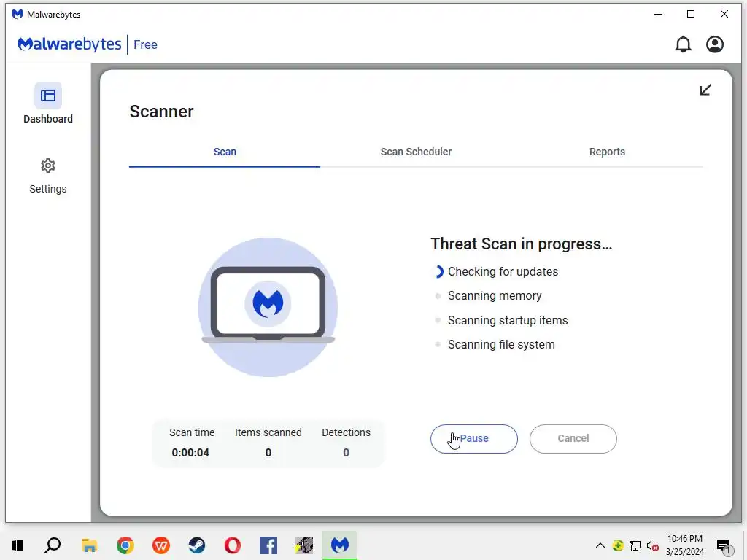This screenshot has height=560, width=747.
Task: Select the 'Scanning memory' step text
Action: (x=495, y=296)
